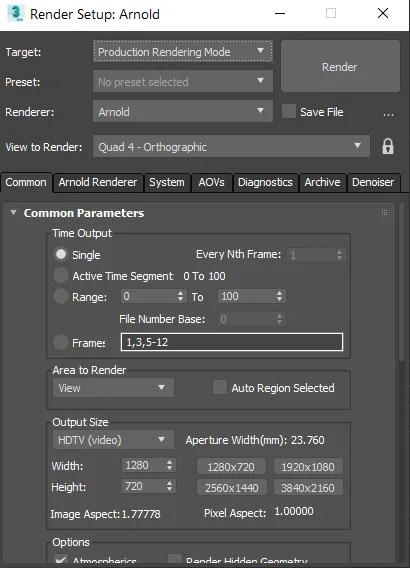The width and height of the screenshot is (410, 568).
Task: Click the rollout panel vertical scrollbar
Action: click(x=401, y=281)
